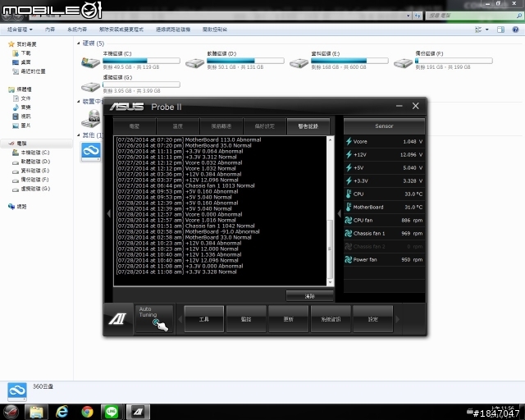Click the CPU thermometer sensor icon
The image size is (525, 420).
click(x=349, y=194)
